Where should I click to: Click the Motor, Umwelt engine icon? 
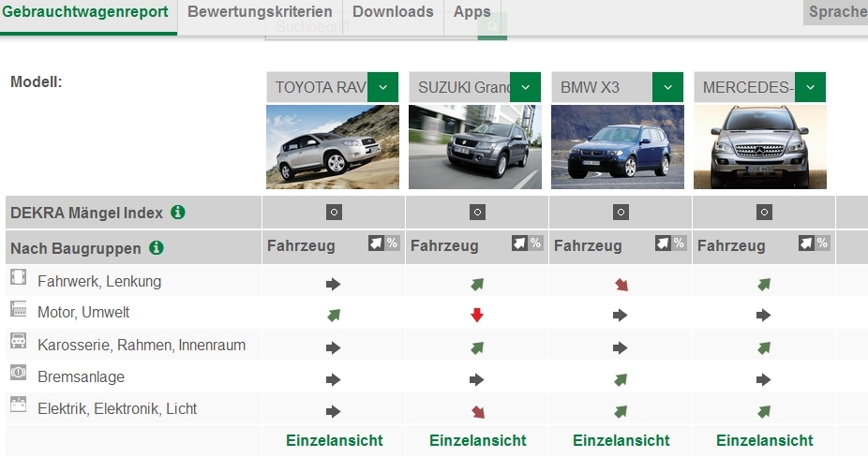[18, 309]
